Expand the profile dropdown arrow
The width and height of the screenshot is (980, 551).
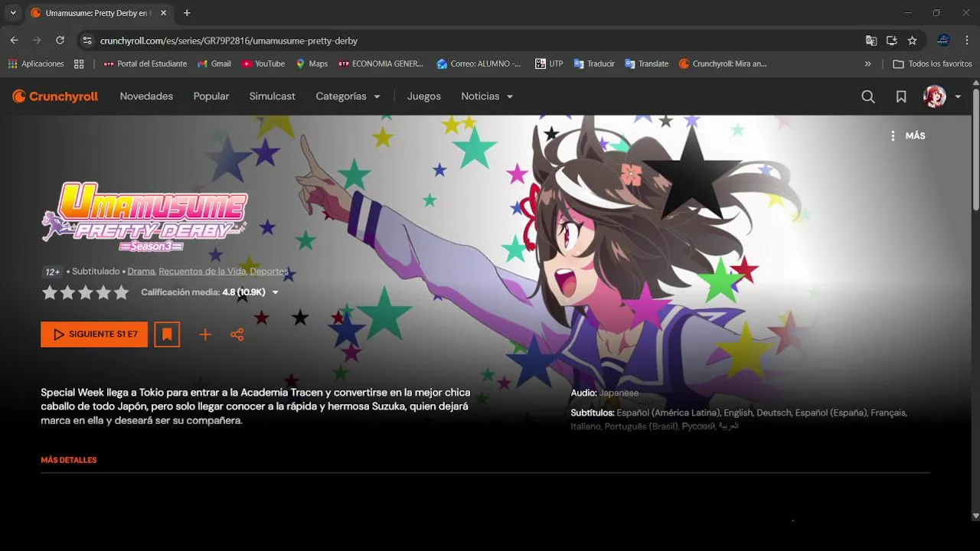(958, 97)
